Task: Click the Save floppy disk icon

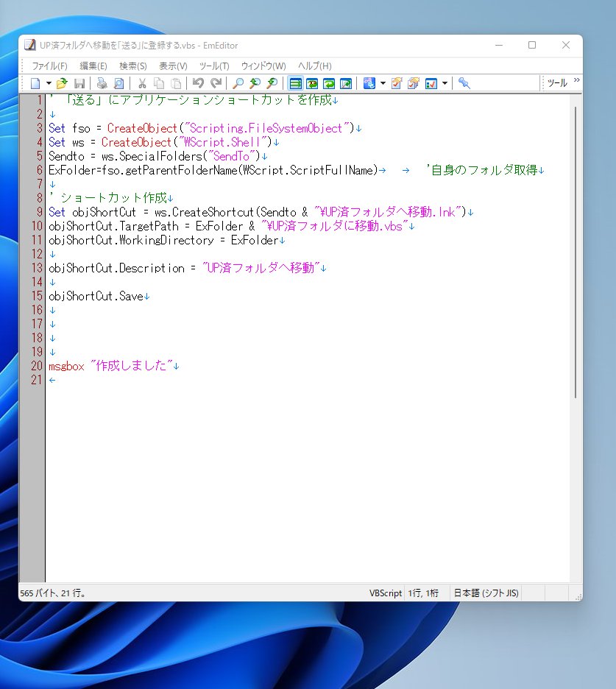Action: pos(79,83)
